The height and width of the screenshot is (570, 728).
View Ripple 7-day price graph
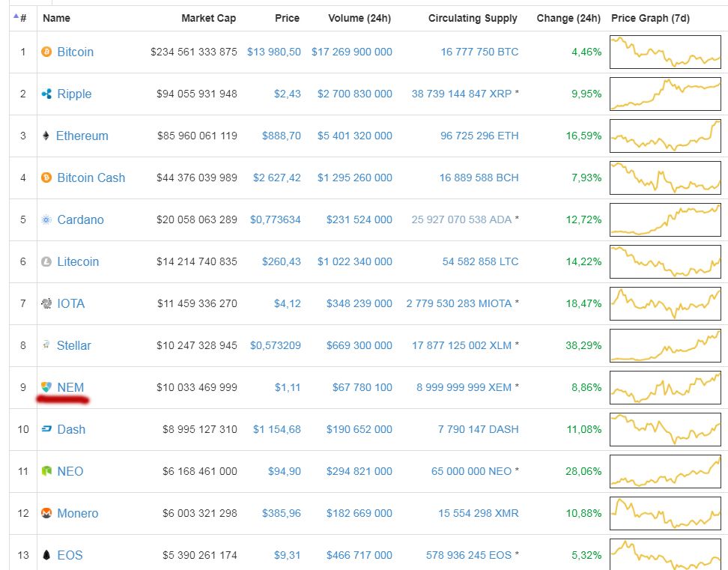click(665, 94)
